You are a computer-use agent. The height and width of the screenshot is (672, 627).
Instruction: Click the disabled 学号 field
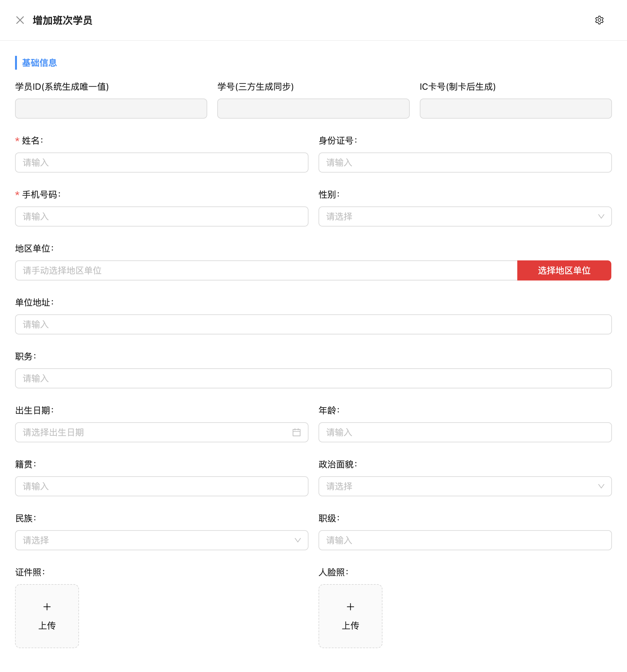coord(313,109)
